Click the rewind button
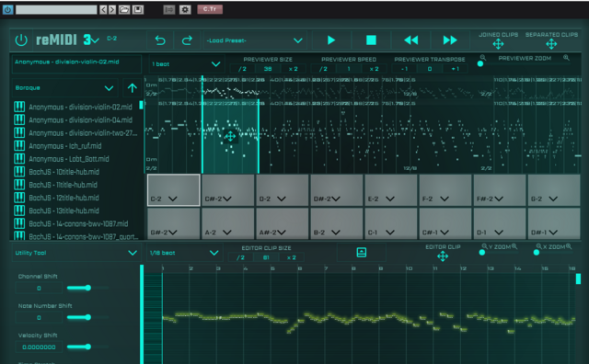 coord(411,40)
